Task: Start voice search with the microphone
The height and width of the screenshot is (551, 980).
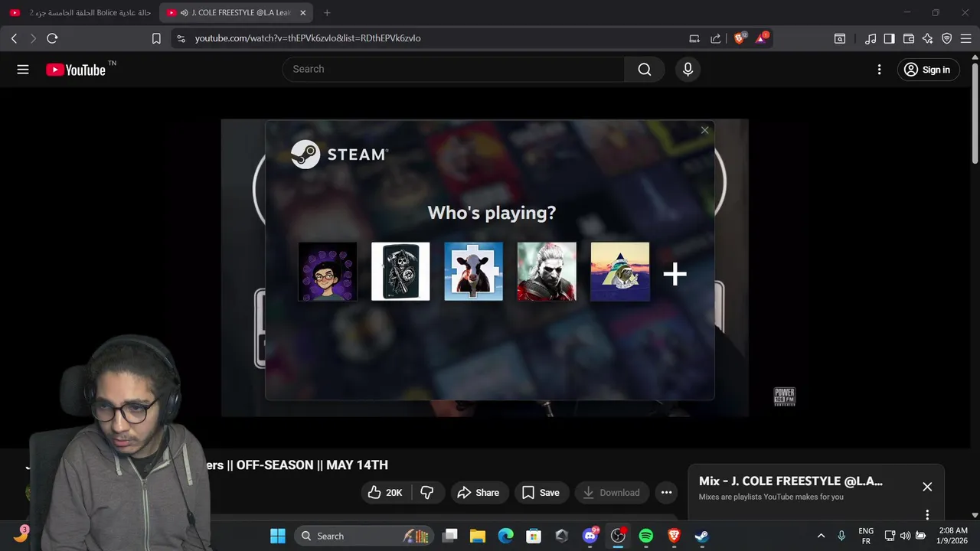Action: (x=688, y=69)
